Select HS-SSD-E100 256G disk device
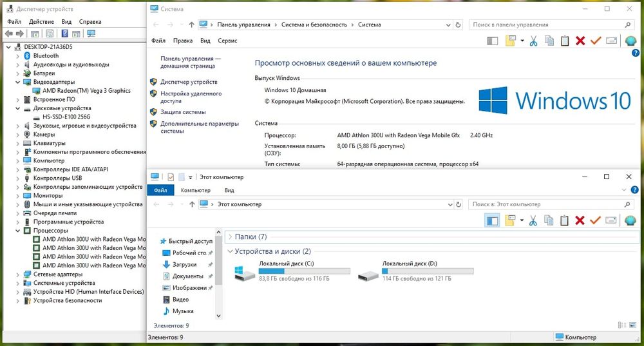Image resolution: width=644 pixels, height=346 pixels. tap(66, 117)
